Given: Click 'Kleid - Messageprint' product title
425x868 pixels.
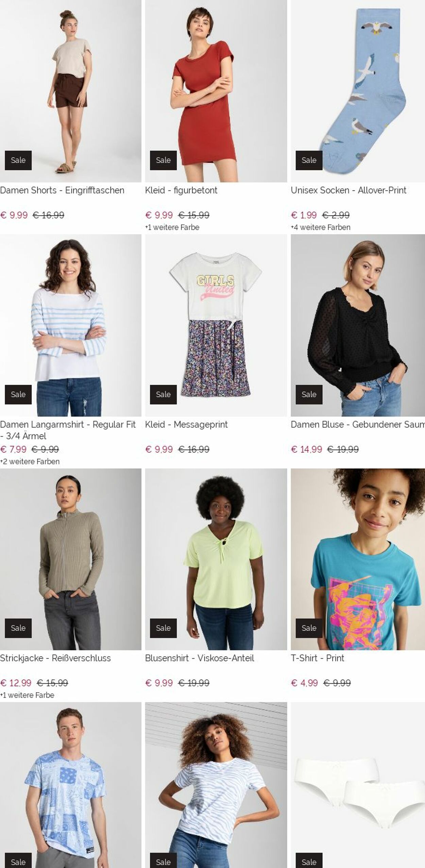Looking at the screenshot, I should tap(186, 424).
